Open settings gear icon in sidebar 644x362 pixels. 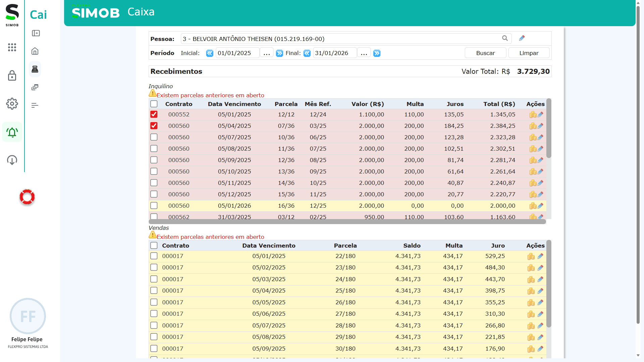12,104
